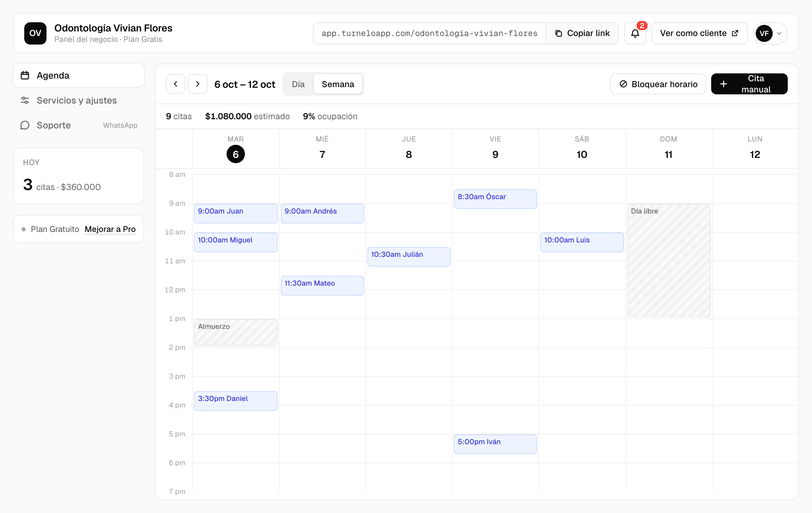Go to previous week arrow
Viewport: 812px width, 513px height.
click(175, 84)
